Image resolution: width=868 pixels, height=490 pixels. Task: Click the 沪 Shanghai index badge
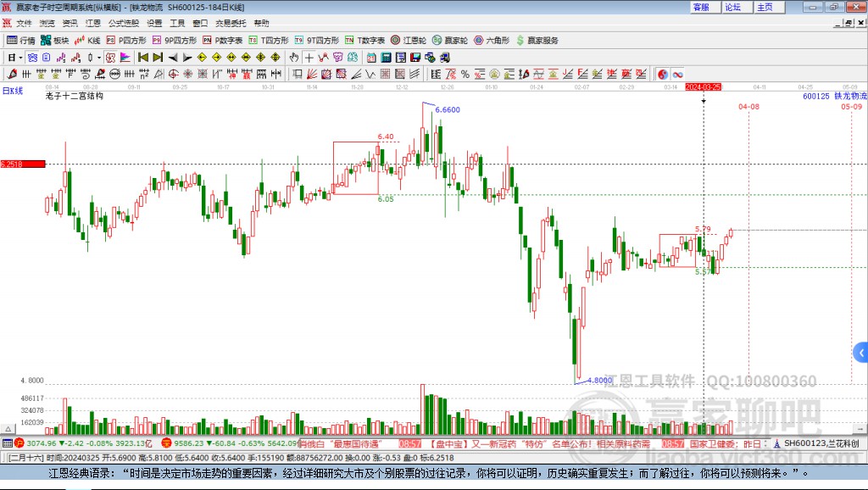tap(19, 443)
